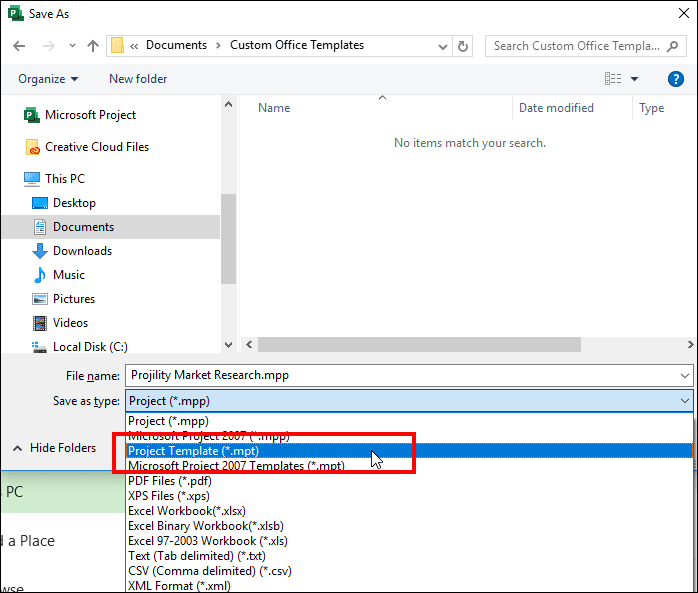Click the Microsoft Project icon in sidebar

point(32,115)
